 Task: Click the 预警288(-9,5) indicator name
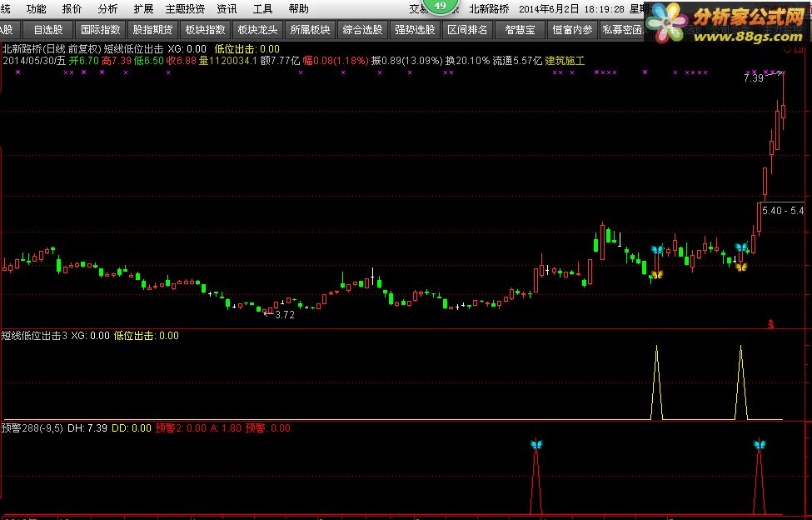[32, 427]
